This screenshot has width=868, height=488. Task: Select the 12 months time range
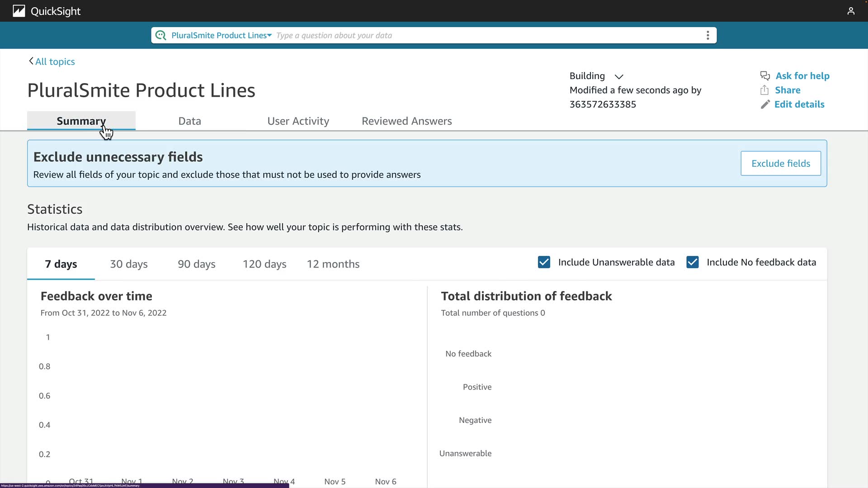333,264
